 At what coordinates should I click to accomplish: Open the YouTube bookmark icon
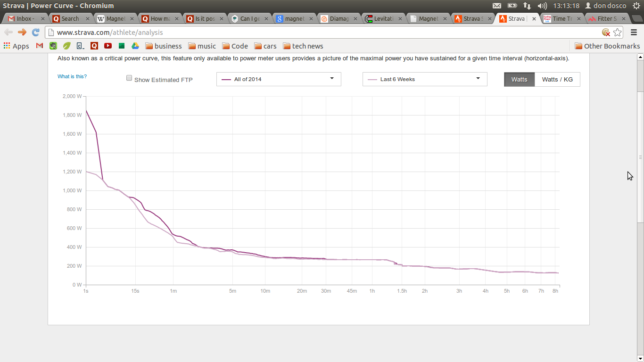click(x=108, y=46)
